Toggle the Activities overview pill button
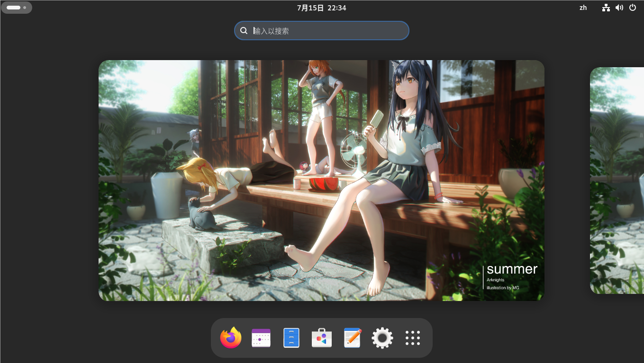 pos(14,8)
